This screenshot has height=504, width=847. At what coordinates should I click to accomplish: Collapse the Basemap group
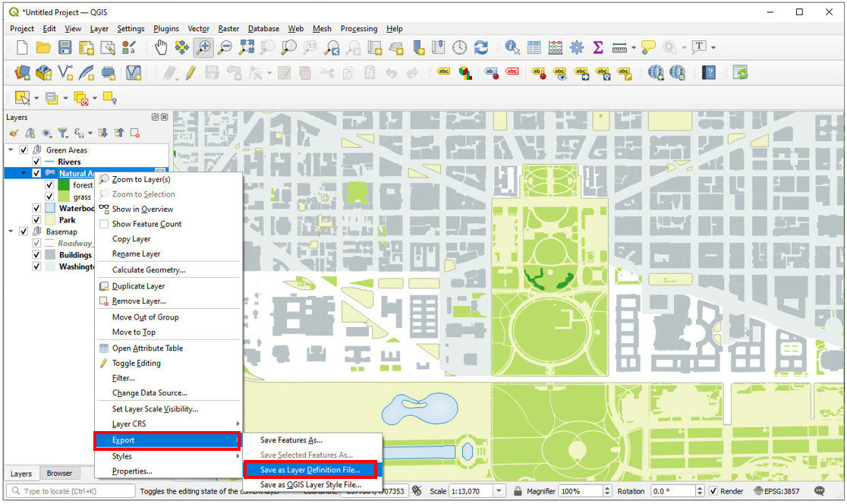click(10, 232)
